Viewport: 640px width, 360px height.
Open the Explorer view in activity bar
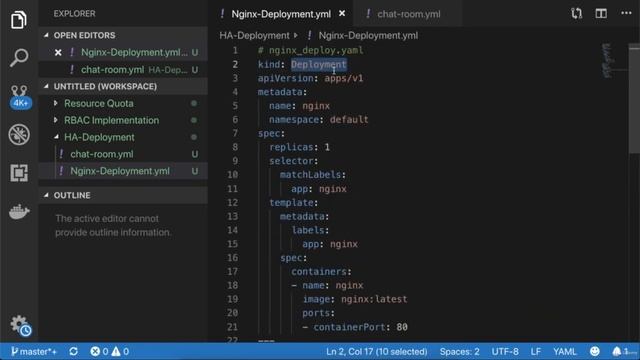[18, 20]
